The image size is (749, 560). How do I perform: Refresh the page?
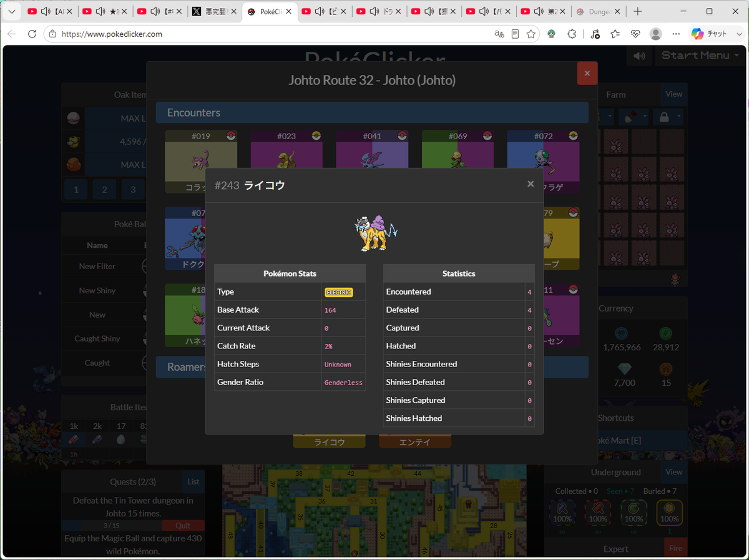[x=32, y=34]
